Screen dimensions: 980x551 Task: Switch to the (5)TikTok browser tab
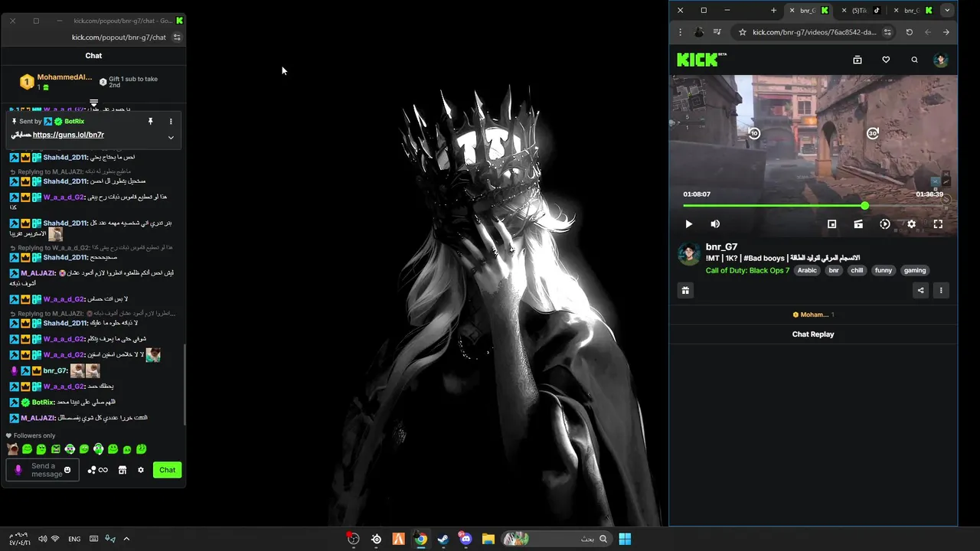(863, 11)
